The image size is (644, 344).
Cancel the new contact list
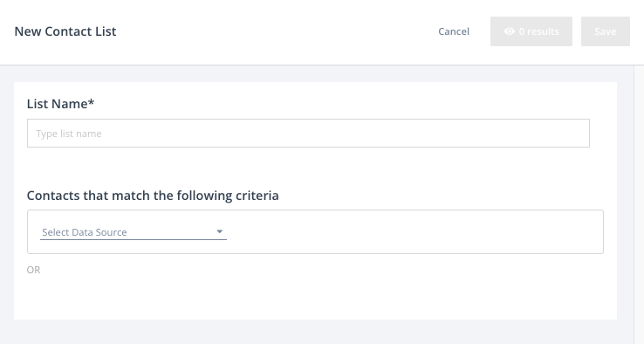tap(454, 31)
